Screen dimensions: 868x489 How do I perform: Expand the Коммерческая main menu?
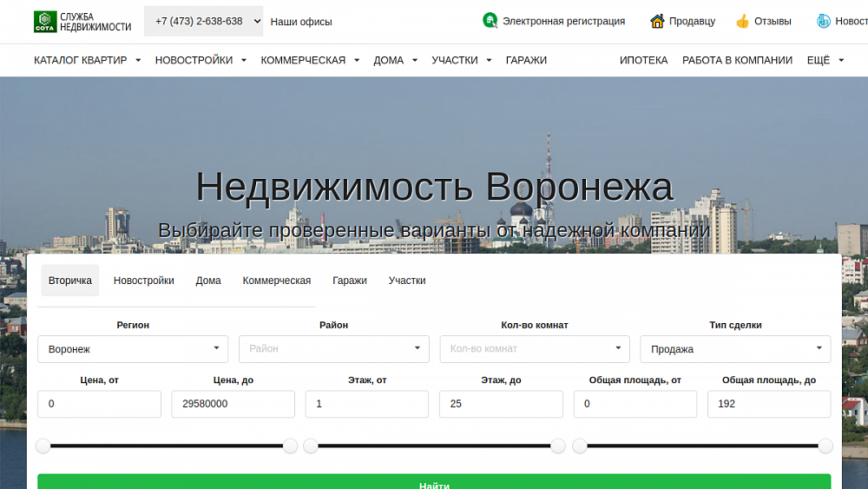310,60
